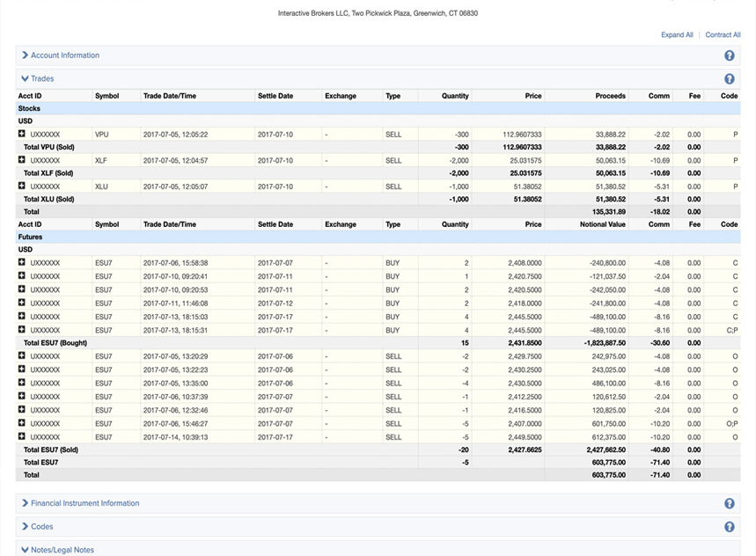The width and height of the screenshot is (756, 556).
Task: Click the Trade Date/Time column header of stocks
Action: coord(170,96)
